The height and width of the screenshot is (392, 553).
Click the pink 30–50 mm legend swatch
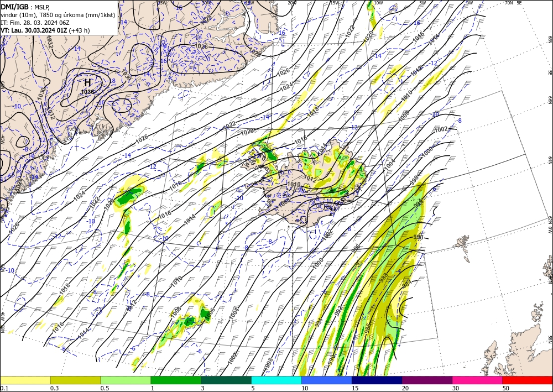[478, 380]
